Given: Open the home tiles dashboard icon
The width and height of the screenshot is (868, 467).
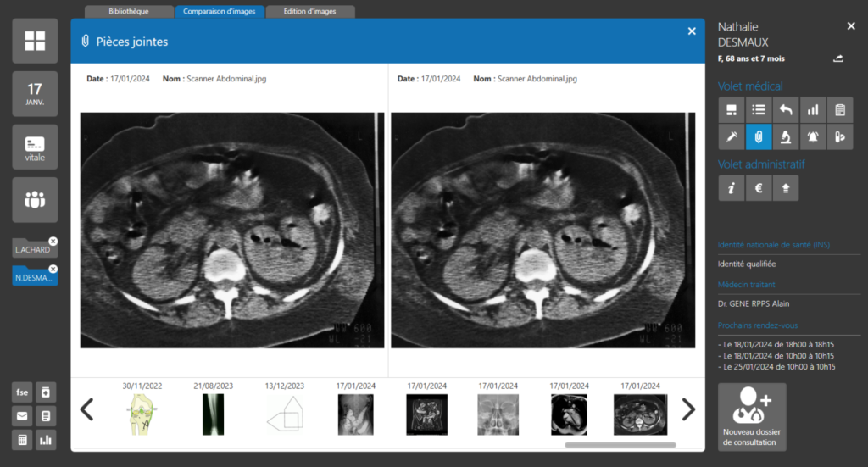Looking at the screenshot, I should (x=35, y=41).
